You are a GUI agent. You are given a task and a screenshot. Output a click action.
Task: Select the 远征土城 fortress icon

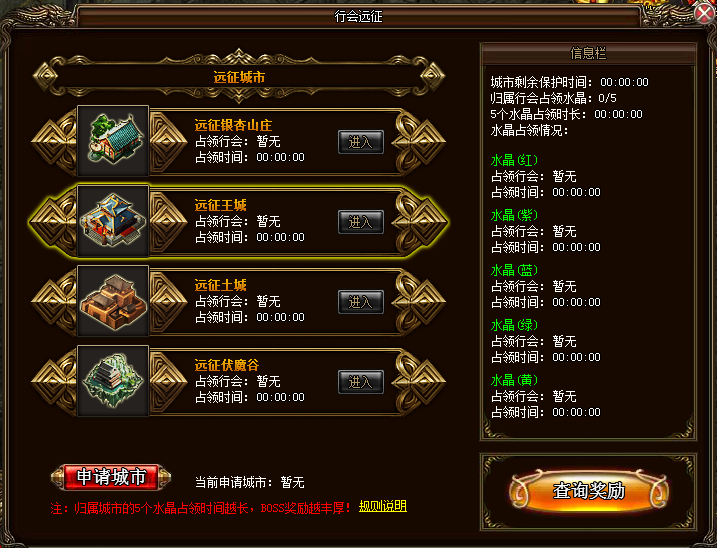pyautogui.click(x=113, y=301)
